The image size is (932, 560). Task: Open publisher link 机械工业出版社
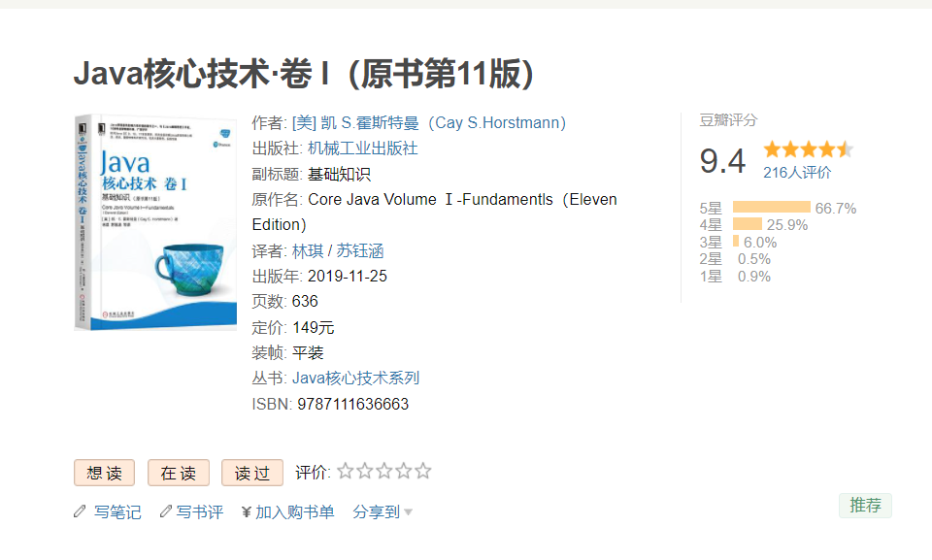coord(362,148)
